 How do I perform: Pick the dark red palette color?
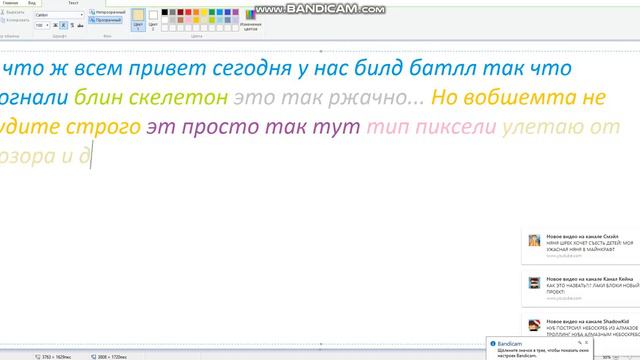[x=180, y=12]
